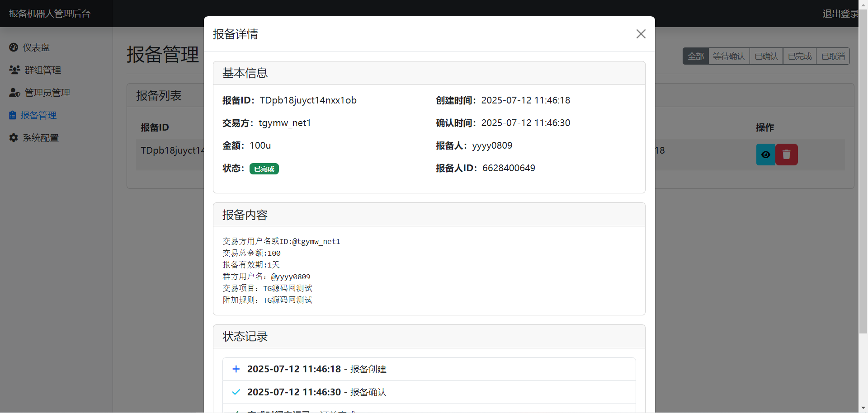Select the 已确认 filter option
868x413 pixels.
click(766, 56)
